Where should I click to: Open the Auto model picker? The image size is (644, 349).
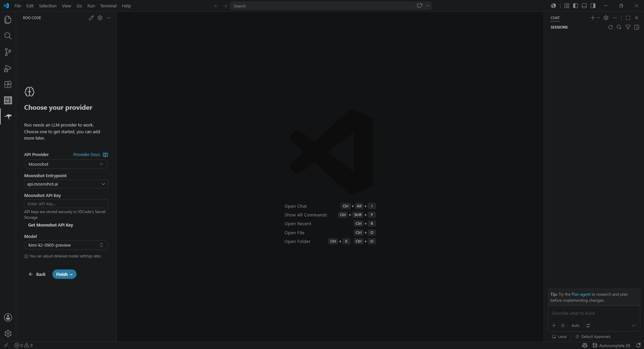point(575,326)
